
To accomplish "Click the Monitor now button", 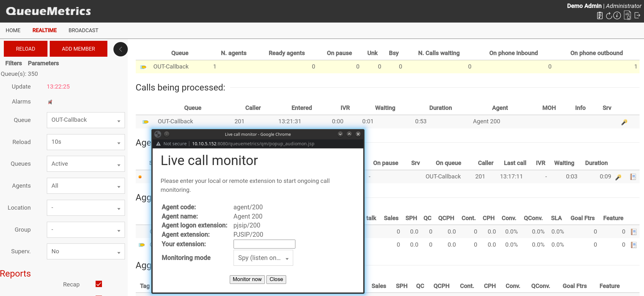I will (x=247, y=279).
